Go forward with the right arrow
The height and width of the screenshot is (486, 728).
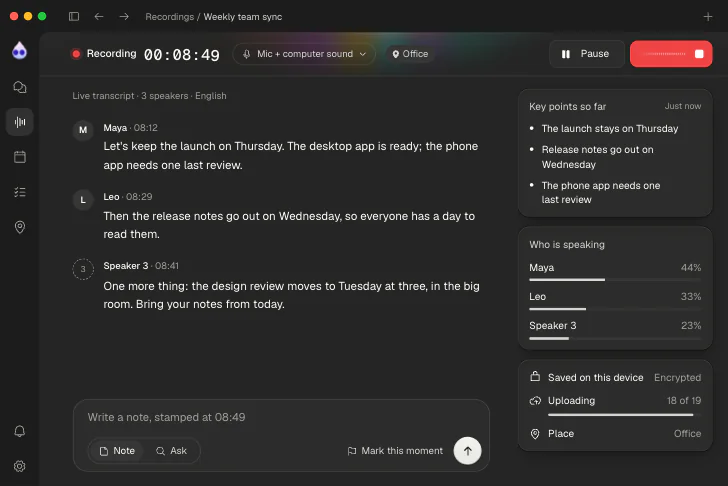(124, 17)
